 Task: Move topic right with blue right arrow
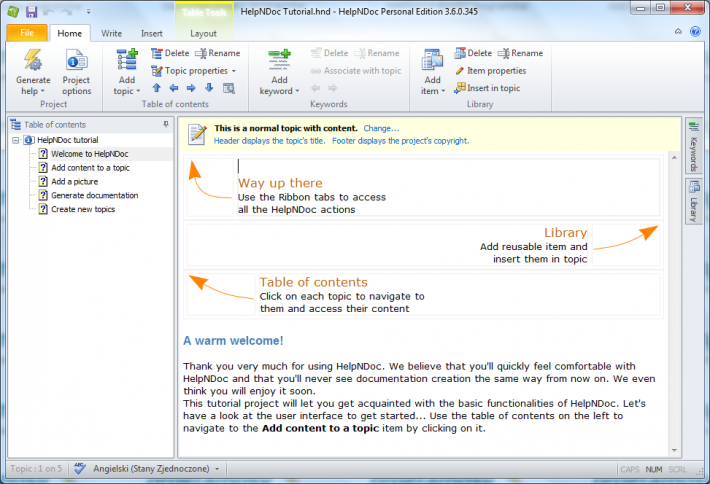coord(191,88)
